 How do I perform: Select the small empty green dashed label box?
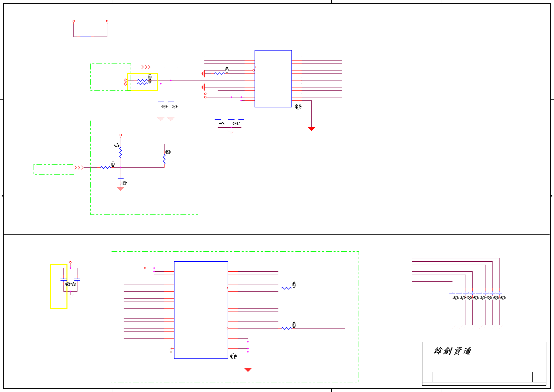tap(54, 169)
